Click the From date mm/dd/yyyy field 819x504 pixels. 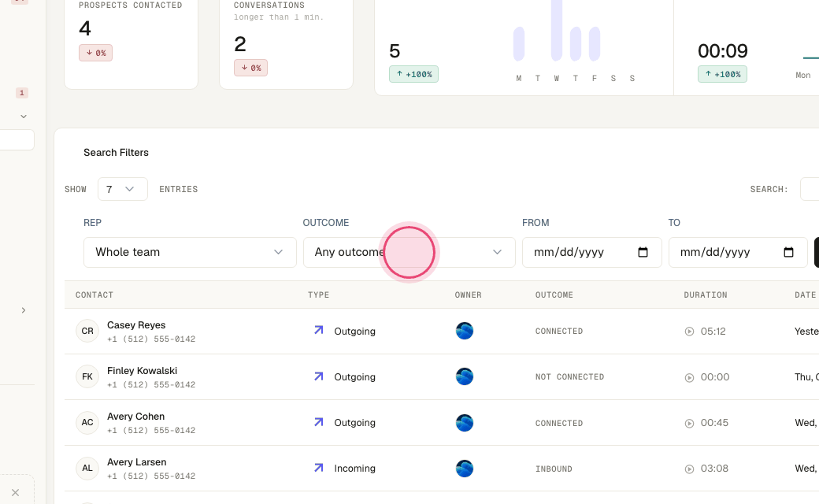pyautogui.click(x=592, y=252)
